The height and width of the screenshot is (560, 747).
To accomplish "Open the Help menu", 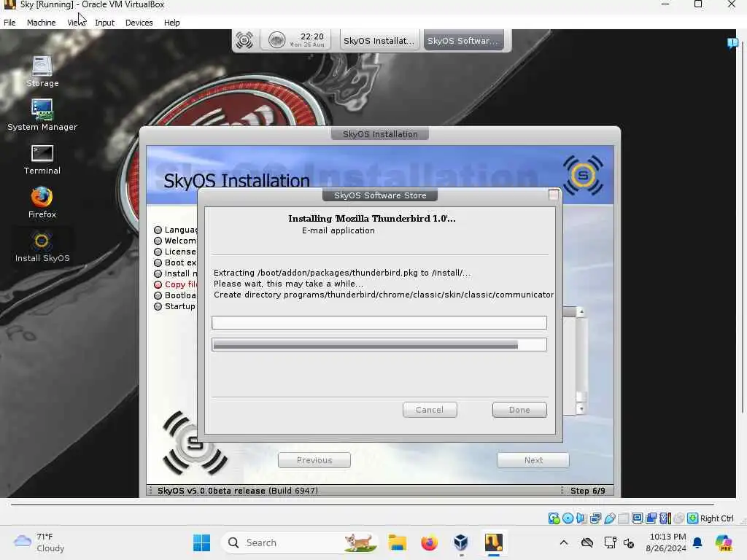I will (171, 23).
